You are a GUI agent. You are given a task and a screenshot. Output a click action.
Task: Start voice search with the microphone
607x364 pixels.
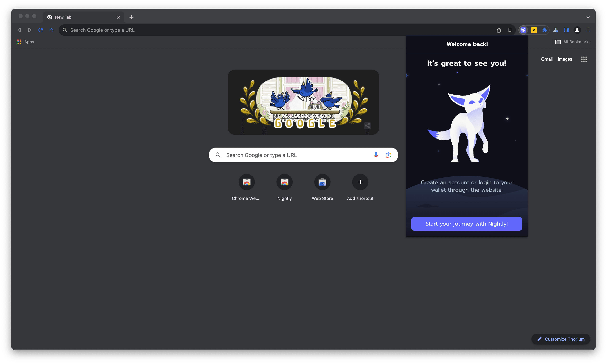(376, 155)
